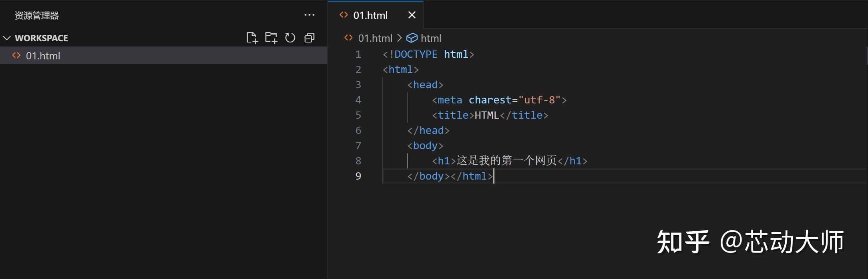Screen dimensions: 868x279
Task: Click the 01.html breadcrumb path item
Action: pos(375,38)
